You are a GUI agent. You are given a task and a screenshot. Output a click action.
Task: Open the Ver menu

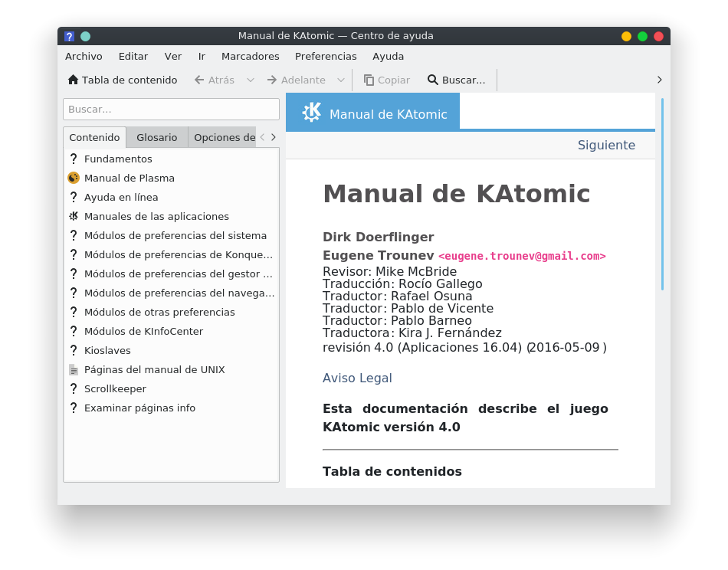tap(172, 57)
